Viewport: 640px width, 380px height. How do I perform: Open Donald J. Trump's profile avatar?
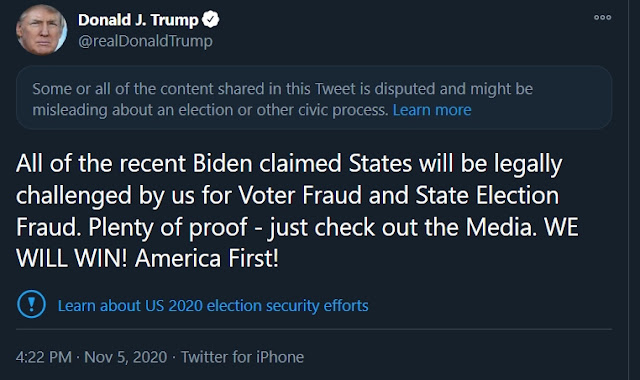(41, 30)
